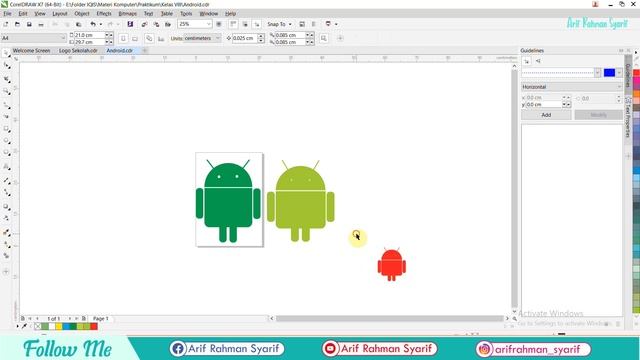Image resolution: width=640 pixels, height=360 pixels.
Task: Select the Crop tool in the toolbox
Action: pos(6,78)
